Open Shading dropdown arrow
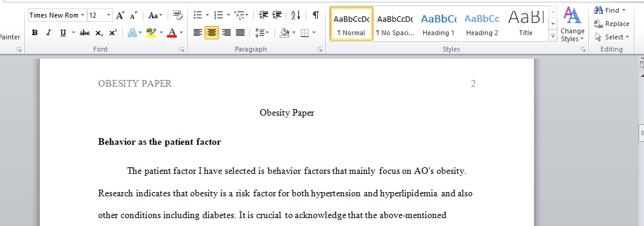 coord(294,33)
